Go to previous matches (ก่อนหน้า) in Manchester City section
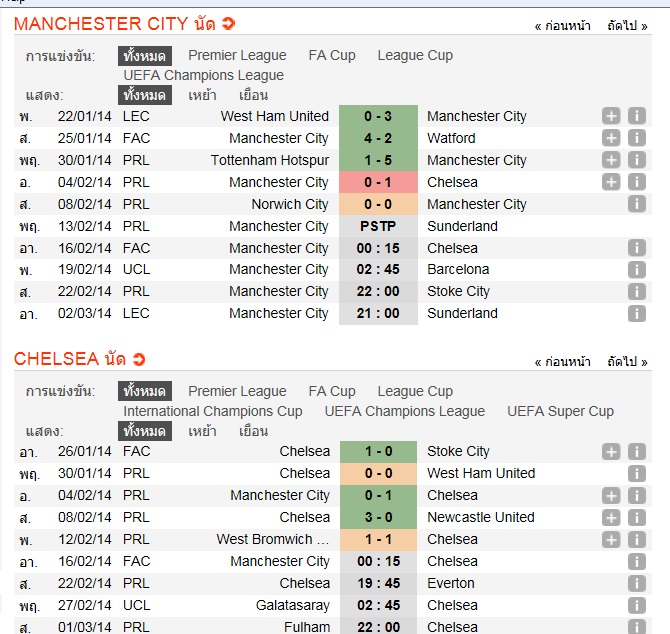670x634 pixels. [562, 25]
